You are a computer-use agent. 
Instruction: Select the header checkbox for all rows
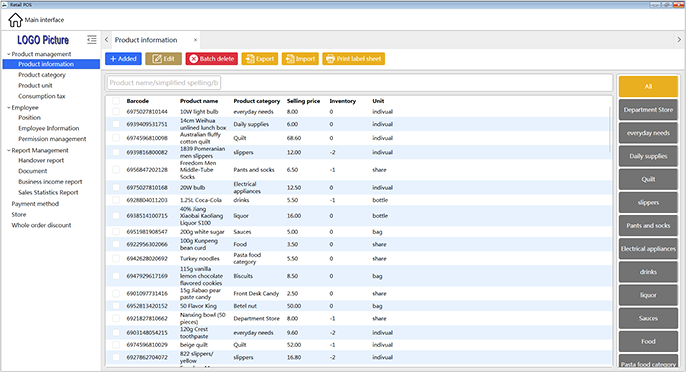coord(116,101)
